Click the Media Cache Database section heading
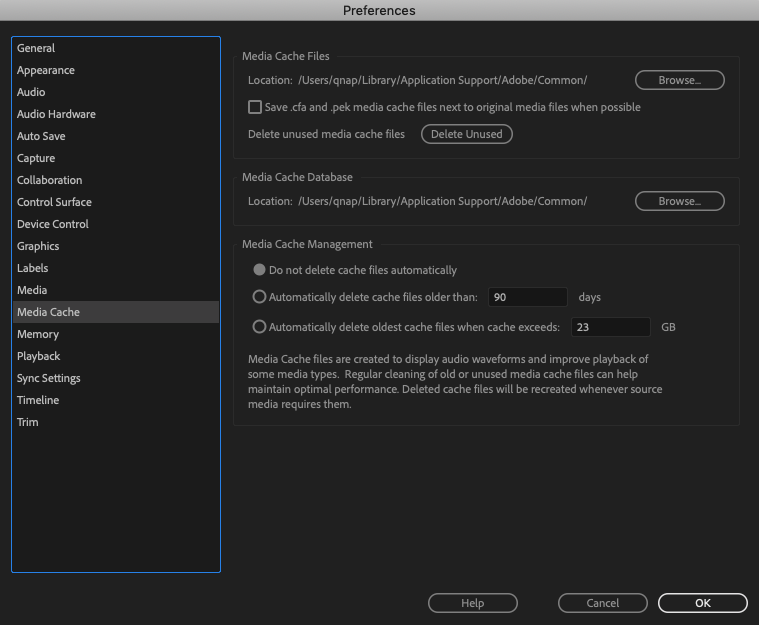The image size is (759, 625). 297,177
